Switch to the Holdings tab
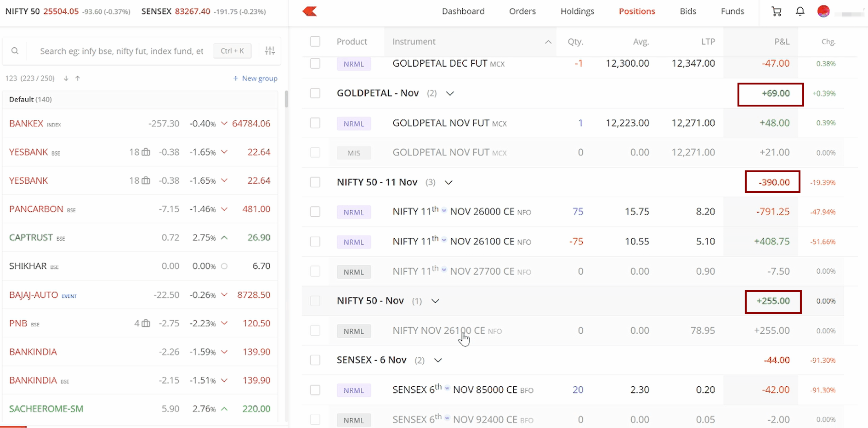Screen dimensions: 868x428 (x=577, y=11)
